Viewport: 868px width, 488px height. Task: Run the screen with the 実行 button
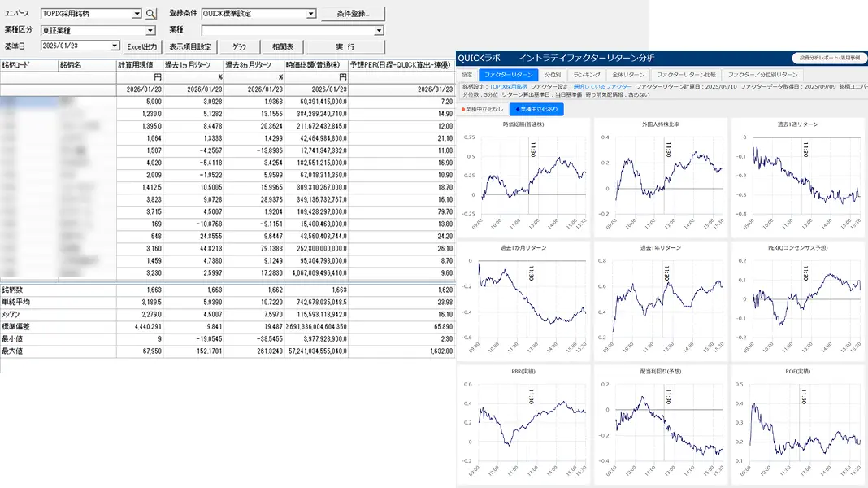[345, 47]
